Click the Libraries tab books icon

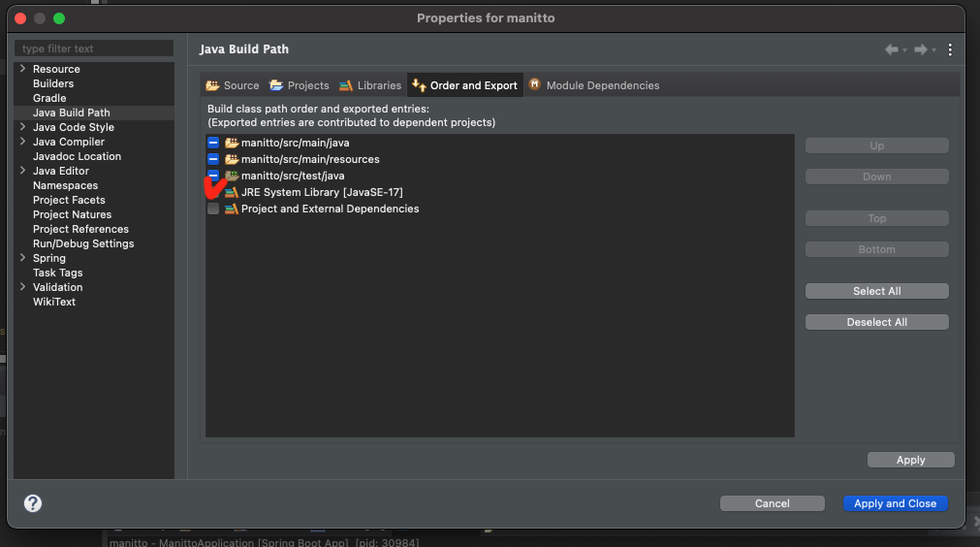(346, 85)
